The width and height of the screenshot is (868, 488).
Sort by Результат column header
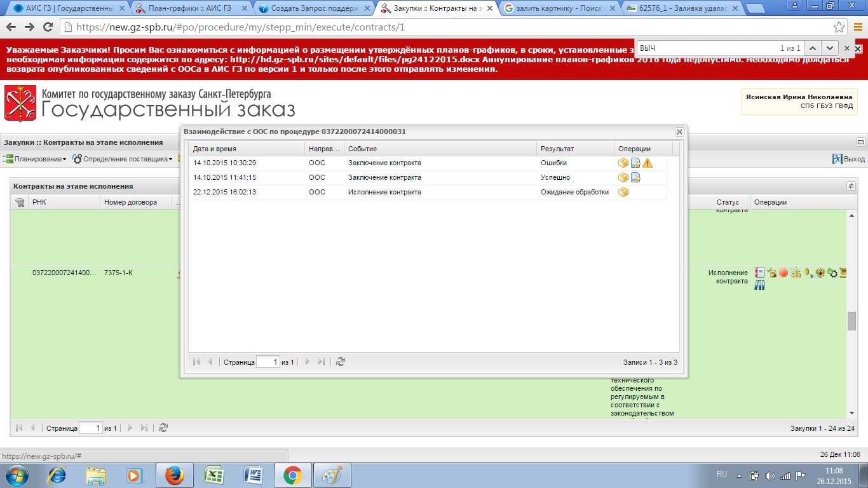click(575, 149)
